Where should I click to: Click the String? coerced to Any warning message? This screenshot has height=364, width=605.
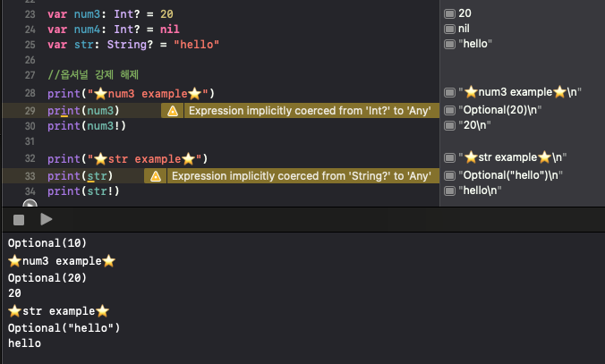point(302,176)
